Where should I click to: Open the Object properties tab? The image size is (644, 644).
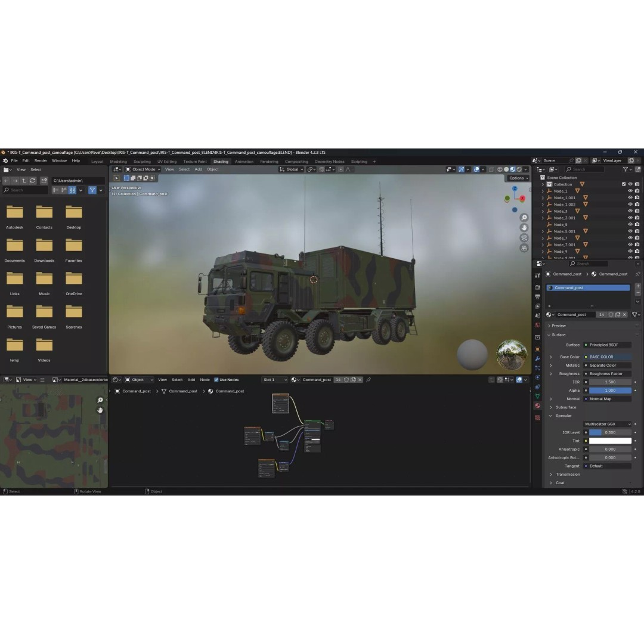537,349
